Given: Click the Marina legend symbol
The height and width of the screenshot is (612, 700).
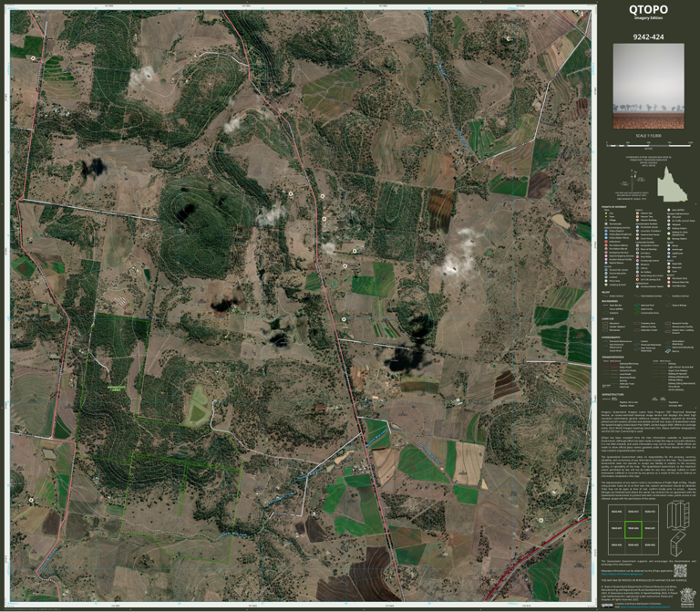Looking at the screenshot, I should click(668, 351).
